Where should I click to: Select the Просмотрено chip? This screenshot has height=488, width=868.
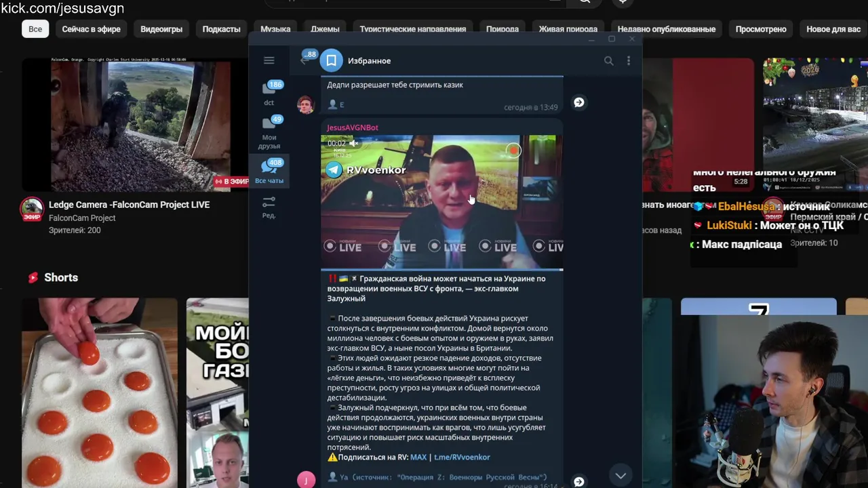pos(761,29)
